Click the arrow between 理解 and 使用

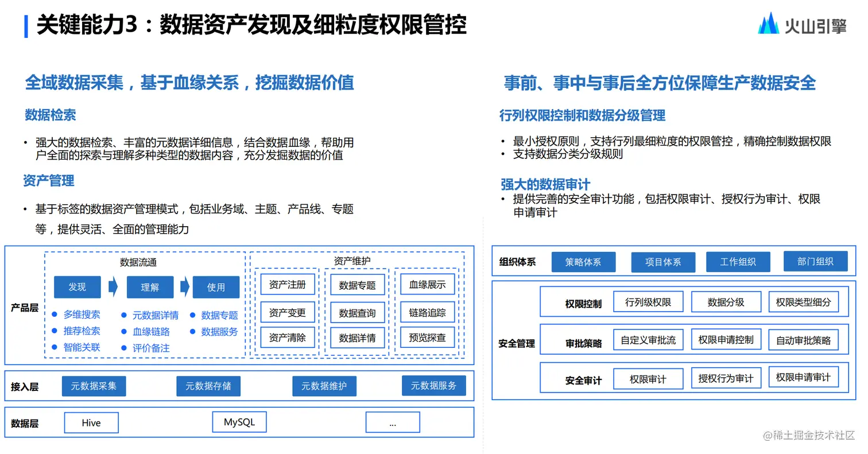click(185, 286)
